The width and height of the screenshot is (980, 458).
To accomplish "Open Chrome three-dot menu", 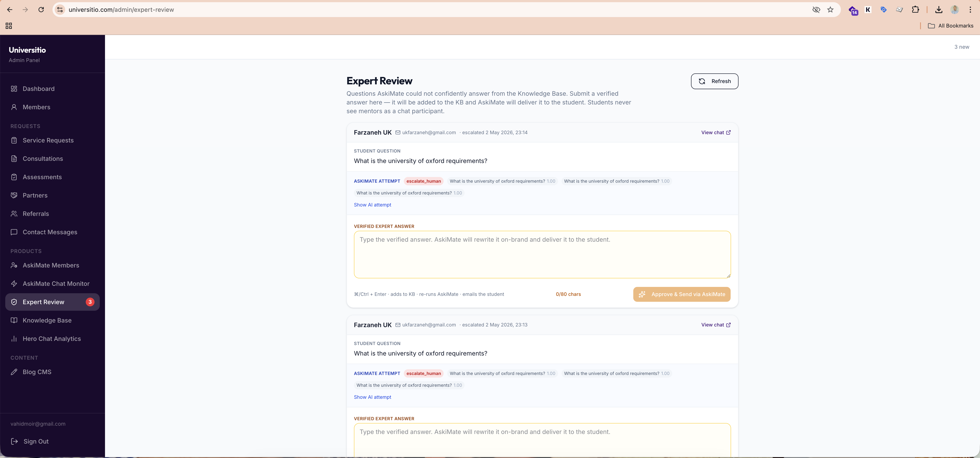I will point(970,9).
